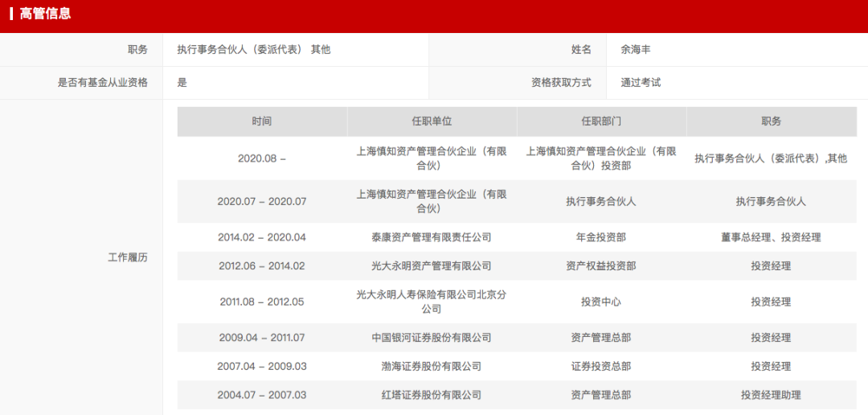Screen dimensions: 868x415
Task: Click the 是否有基金从业资格 label
Action: (x=102, y=82)
